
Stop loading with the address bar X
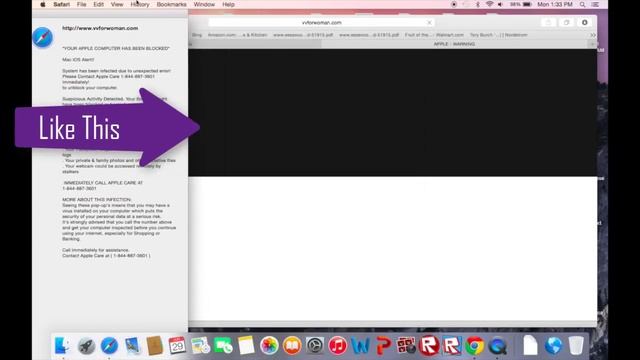click(x=429, y=22)
